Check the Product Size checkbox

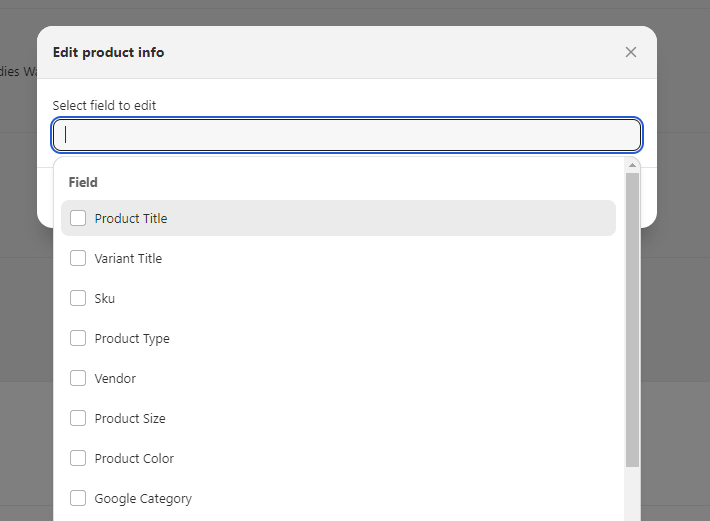(78, 418)
